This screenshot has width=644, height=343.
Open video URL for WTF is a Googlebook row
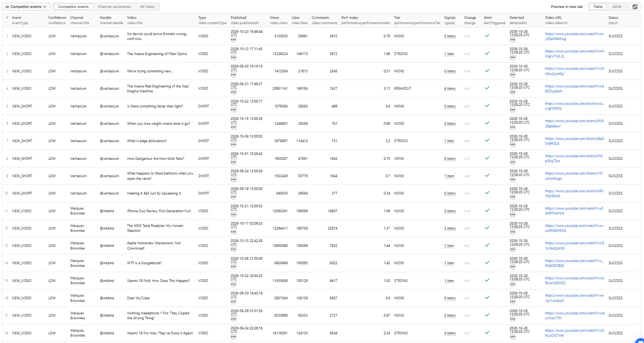[574, 263]
